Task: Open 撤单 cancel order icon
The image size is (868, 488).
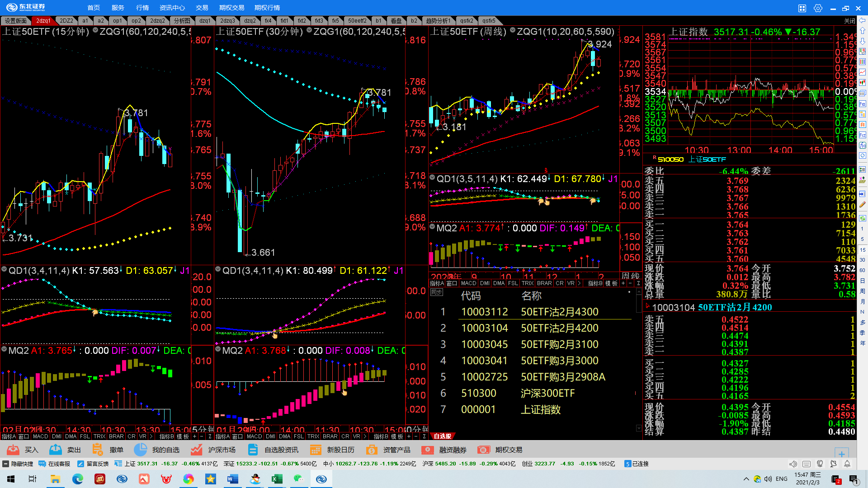Action: click(97, 450)
